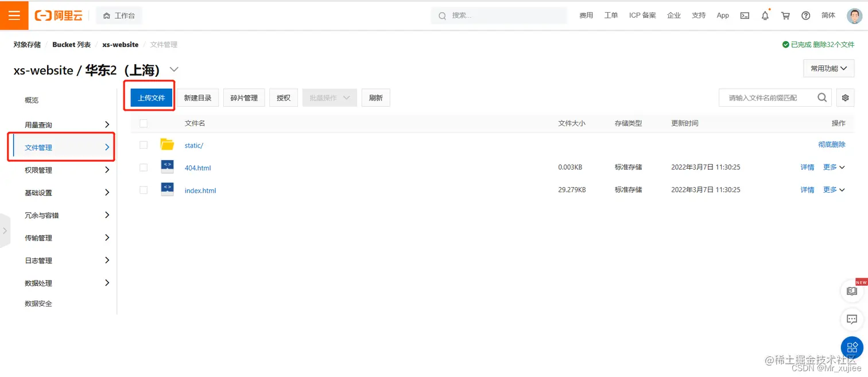Open the 404.html file name link
868x377 pixels.
[198, 168]
